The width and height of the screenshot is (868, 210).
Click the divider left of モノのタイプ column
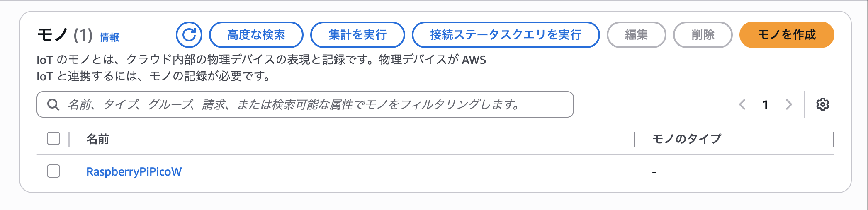point(635,139)
